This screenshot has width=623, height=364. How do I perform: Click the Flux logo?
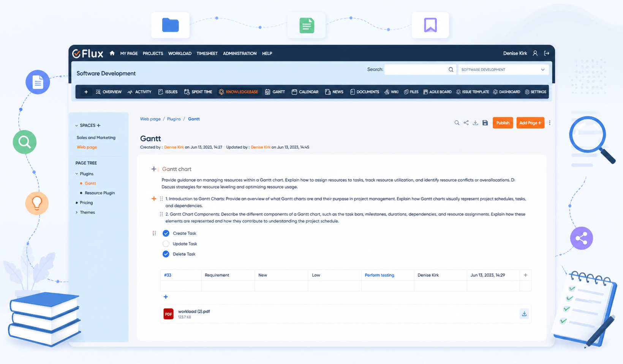tap(88, 54)
